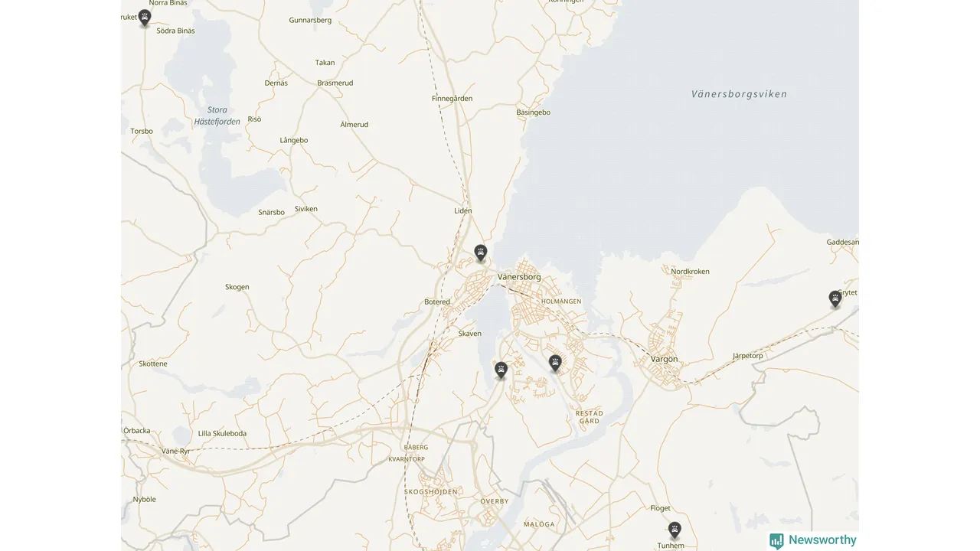Image resolution: width=980 pixels, height=551 pixels.
Task: Open the marker above Tunhem
Action: pyautogui.click(x=675, y=530)
